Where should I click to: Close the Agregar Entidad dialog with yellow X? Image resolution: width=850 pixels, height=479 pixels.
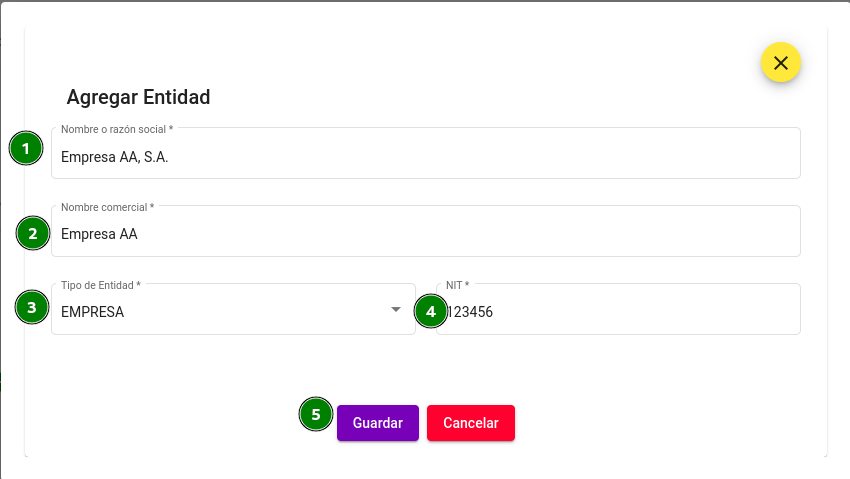click(x=781, y=63)
